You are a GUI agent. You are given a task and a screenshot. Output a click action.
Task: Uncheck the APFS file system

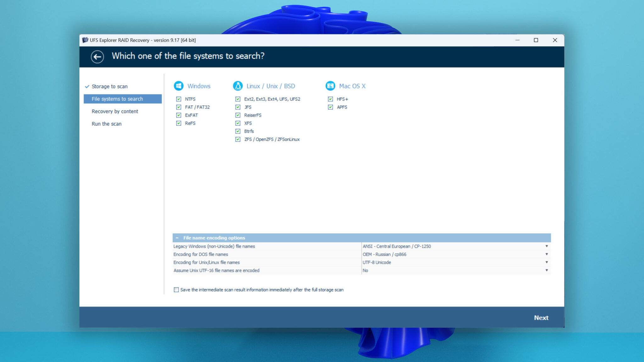pyautogui.click(x=330, y=107)
